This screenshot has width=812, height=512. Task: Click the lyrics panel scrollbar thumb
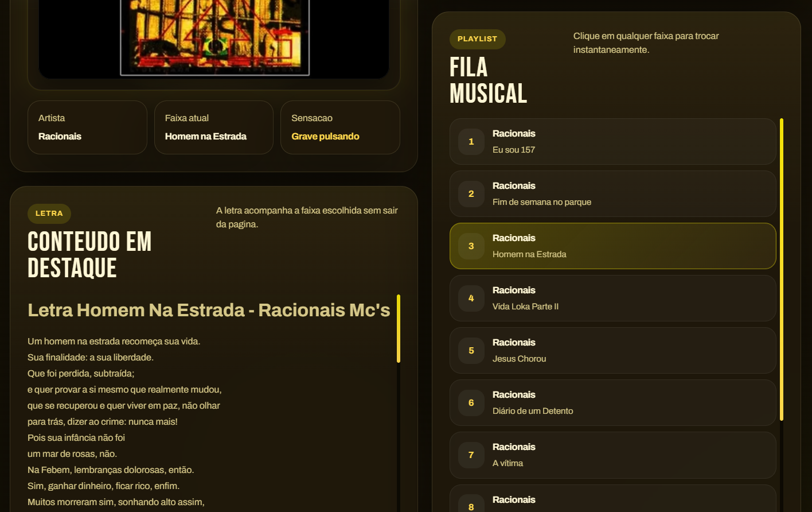tap(399, 328)
